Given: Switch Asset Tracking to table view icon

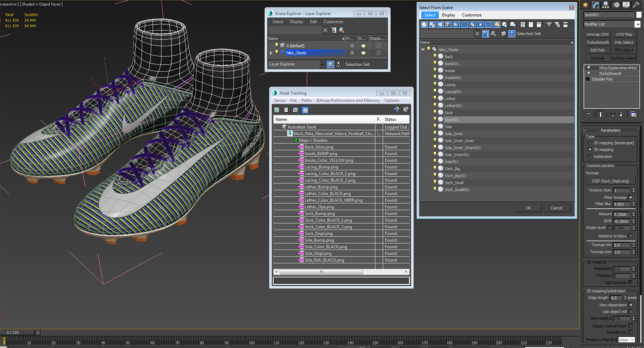Looking at the screenshot, I should tap(305, 110).
